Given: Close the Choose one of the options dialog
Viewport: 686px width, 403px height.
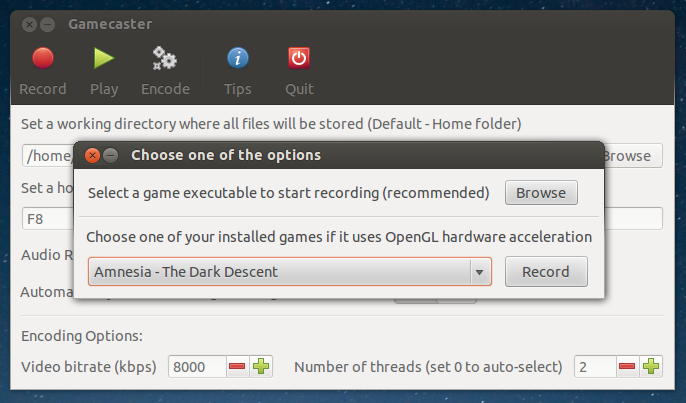Looking at the screenshot, I should pos(92,155).
